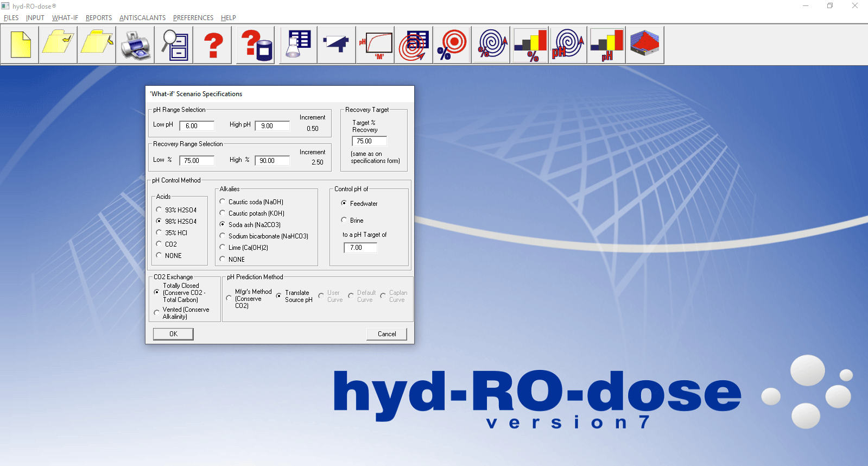This screenshot has height=466, width=868.
Task: Click the red 3D surface plot icon
Action: tap(645, 45)
